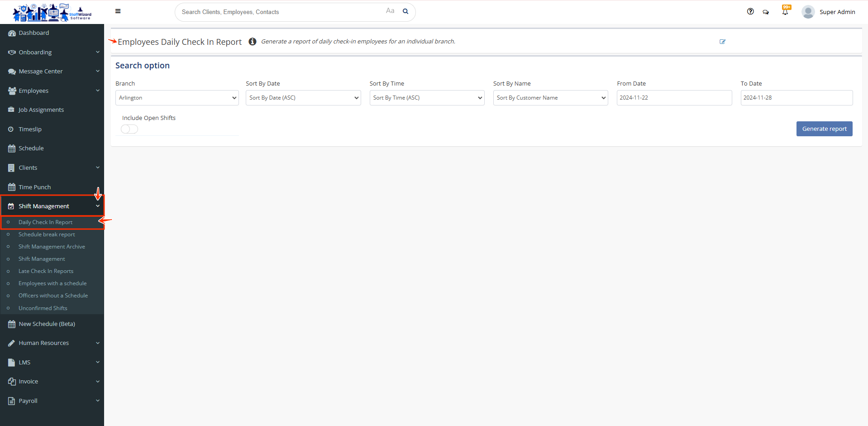Click the Generate report button
This screenshot has width=868, height=426.
click(824, 129)
